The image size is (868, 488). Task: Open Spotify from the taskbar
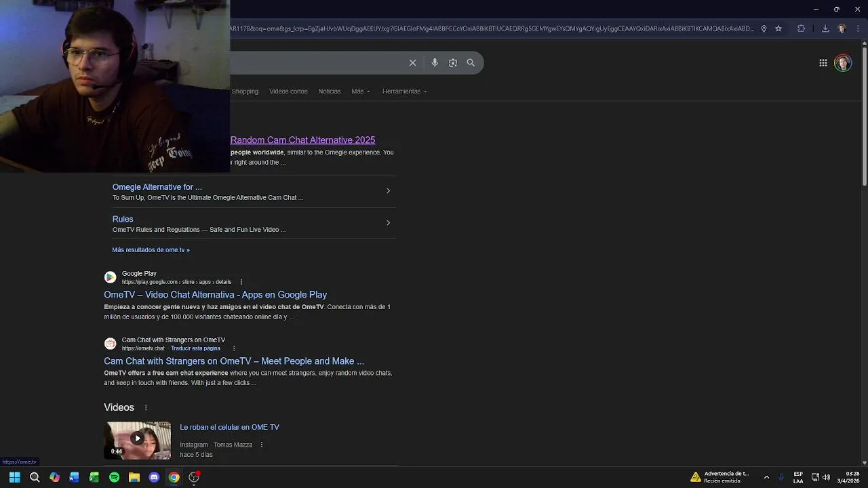[114, 477]
